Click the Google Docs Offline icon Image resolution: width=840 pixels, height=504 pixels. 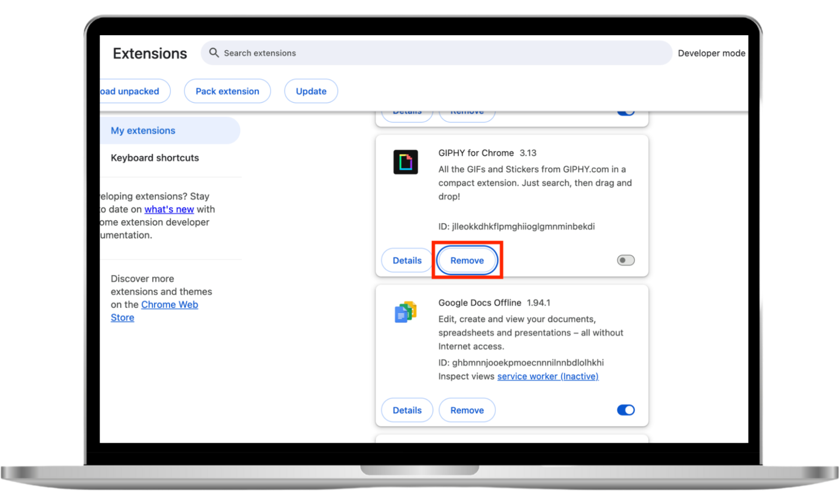click(x=406, y=312)
